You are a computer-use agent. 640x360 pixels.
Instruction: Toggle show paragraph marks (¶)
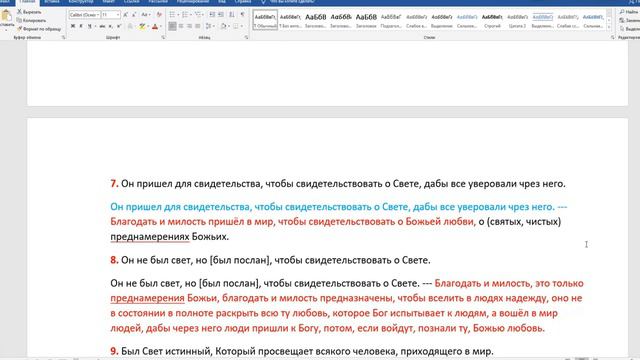[x=242, y=15]
